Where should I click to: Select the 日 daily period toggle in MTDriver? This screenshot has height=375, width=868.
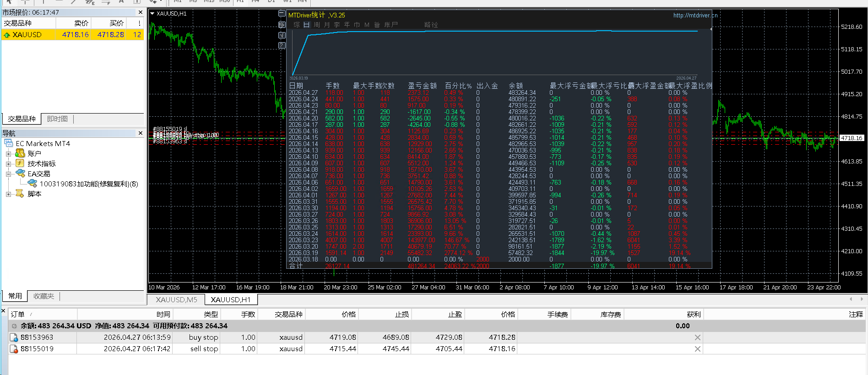pyautogui.click(x=307, y=25)
